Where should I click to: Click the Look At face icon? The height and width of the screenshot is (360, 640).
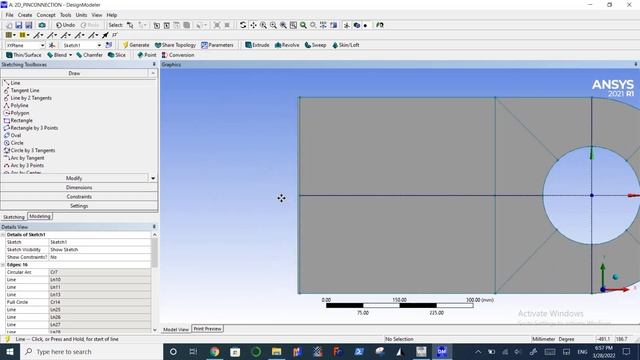click(x=333, y=25)
